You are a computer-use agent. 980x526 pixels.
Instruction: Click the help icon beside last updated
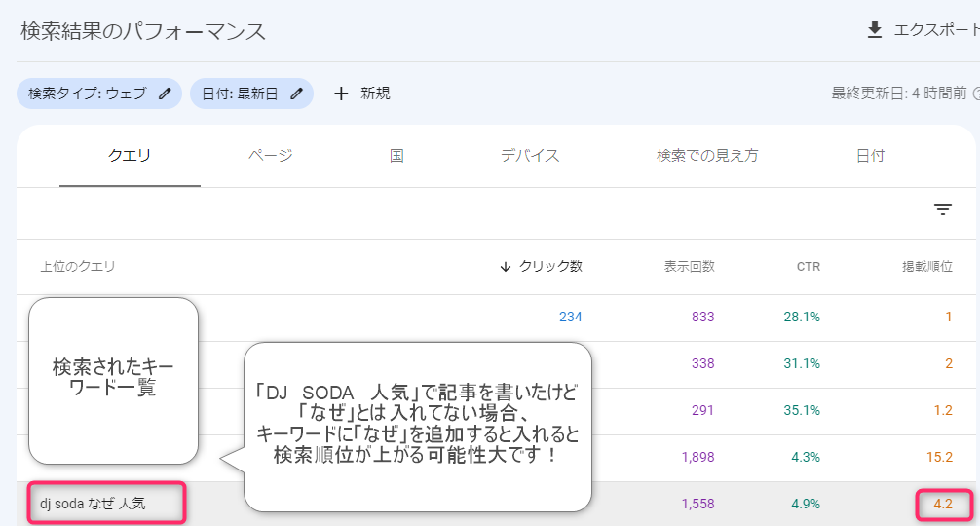click(975, 94)
